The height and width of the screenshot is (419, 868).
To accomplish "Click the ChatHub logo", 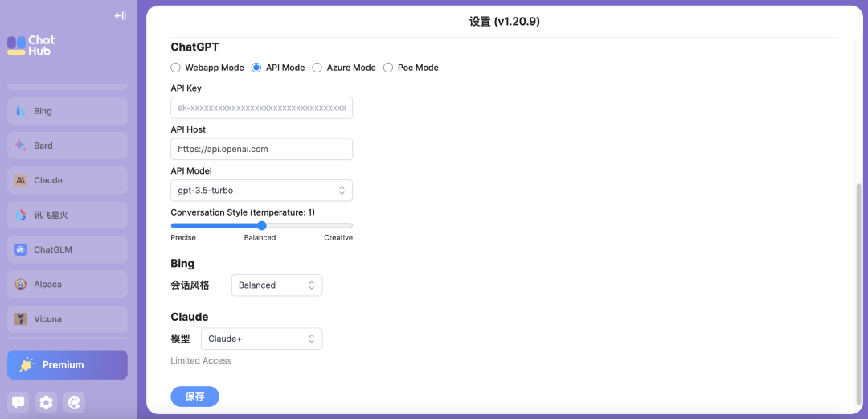I will point(31,45).
